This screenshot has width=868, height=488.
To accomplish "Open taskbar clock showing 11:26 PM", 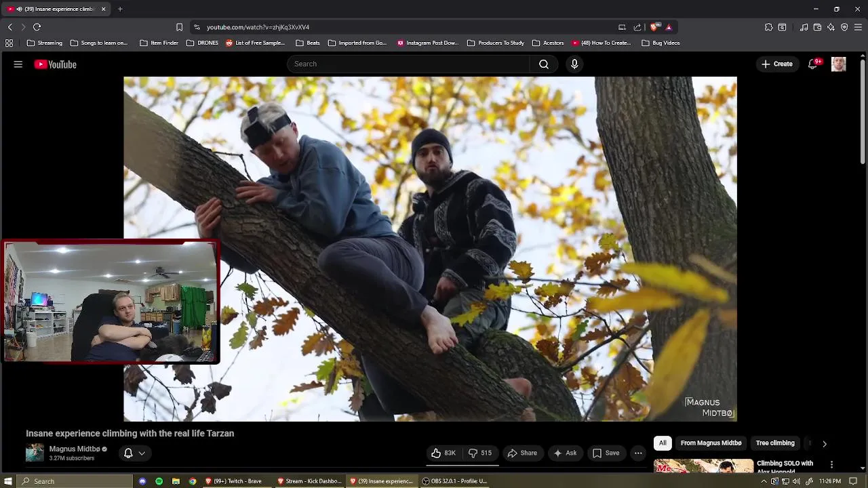I will coord(830,481).
